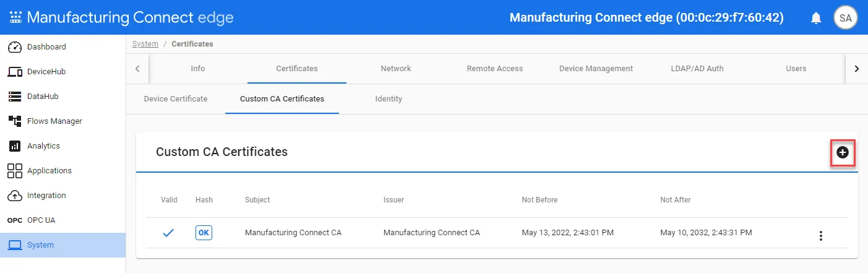This screenshot has height=273, width=868.
Task: Click the DeviceHub devices icon
Action: tap(15, 72)
